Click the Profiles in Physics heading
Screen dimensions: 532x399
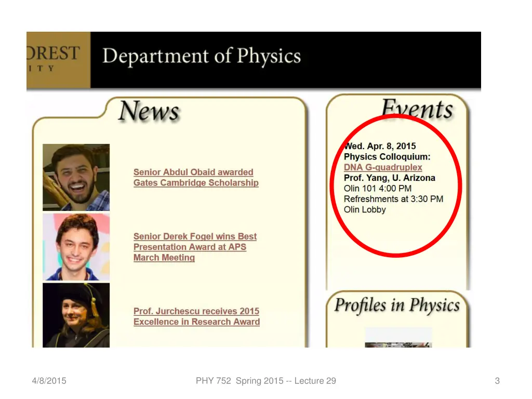[397, 305]
